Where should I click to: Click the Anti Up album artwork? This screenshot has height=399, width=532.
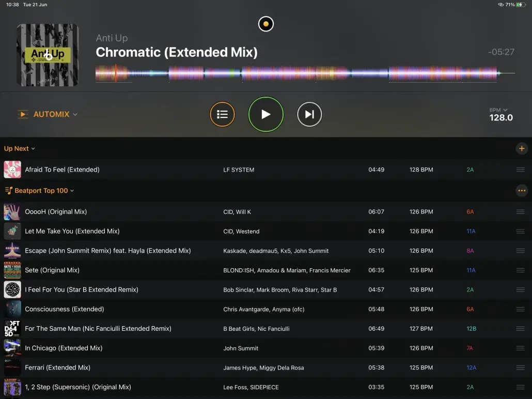[x=48, y=55]
